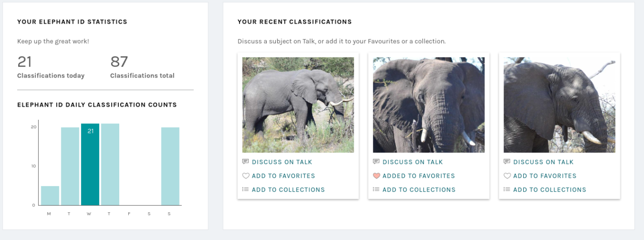Screen dimensions: 644x240
Task: Unfavorite the middle elephant via filled heart
Action: tap(376, 176)
